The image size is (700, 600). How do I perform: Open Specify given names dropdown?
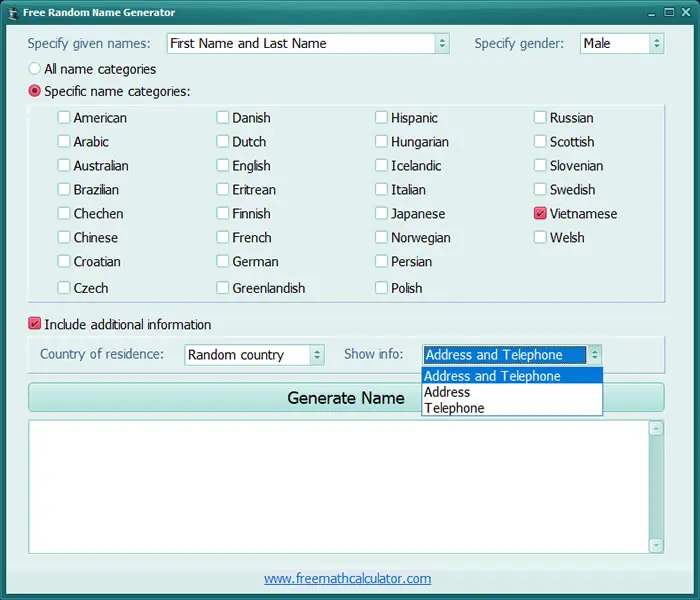coord(308,43)
